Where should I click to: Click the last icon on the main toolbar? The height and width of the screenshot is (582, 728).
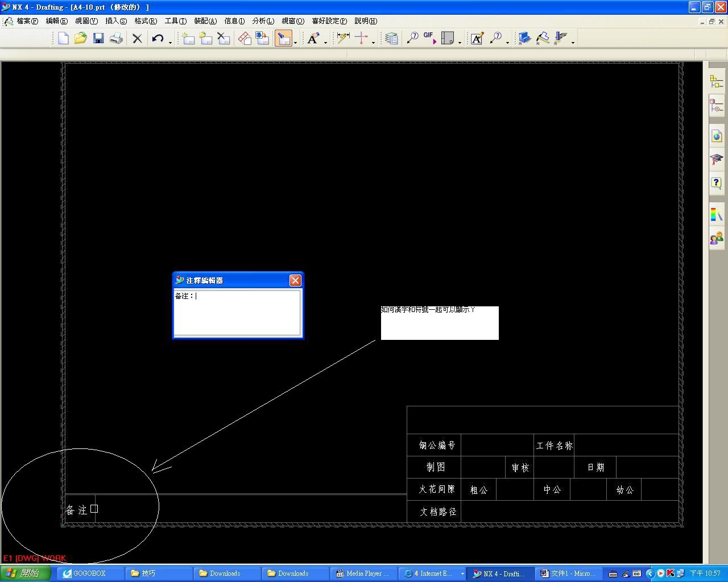[x=561, y=38]
